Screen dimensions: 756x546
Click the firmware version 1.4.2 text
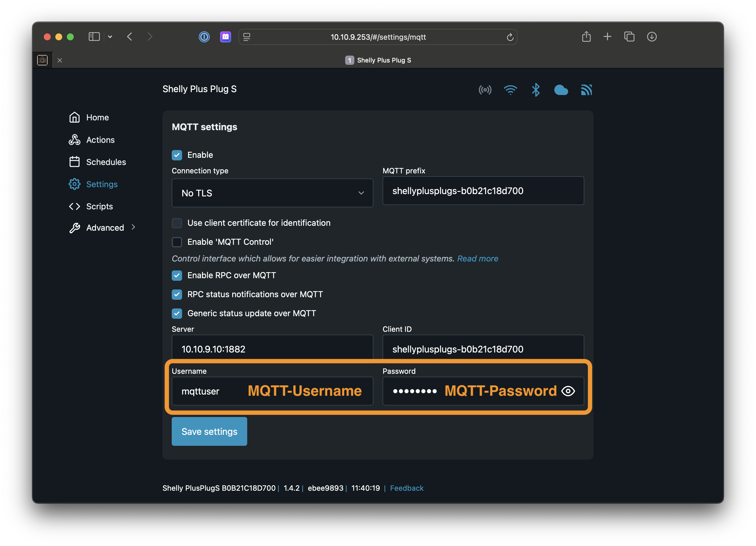pyautogui.click(x=291, y=488)
